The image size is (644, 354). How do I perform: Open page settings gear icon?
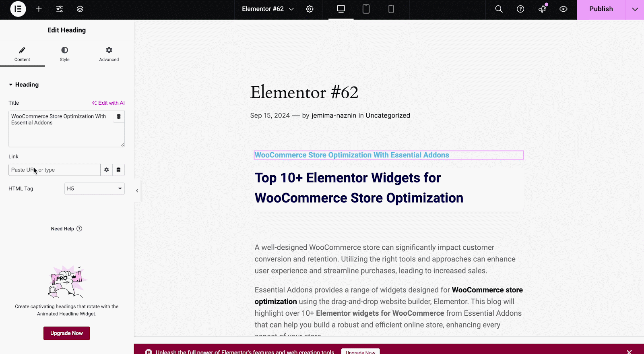(310, 9)
